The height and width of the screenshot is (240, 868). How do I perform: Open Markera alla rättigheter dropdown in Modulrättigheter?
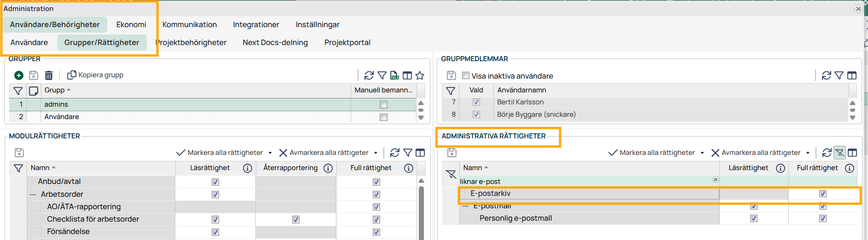(x=270, y=153)
